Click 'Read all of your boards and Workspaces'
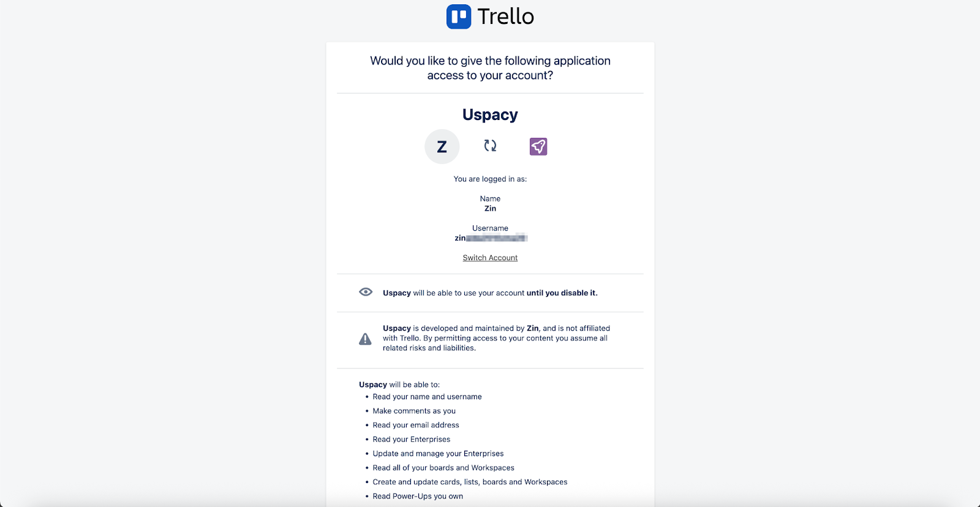Viewport: 980px width, 507px height. [x=443, y=468]
